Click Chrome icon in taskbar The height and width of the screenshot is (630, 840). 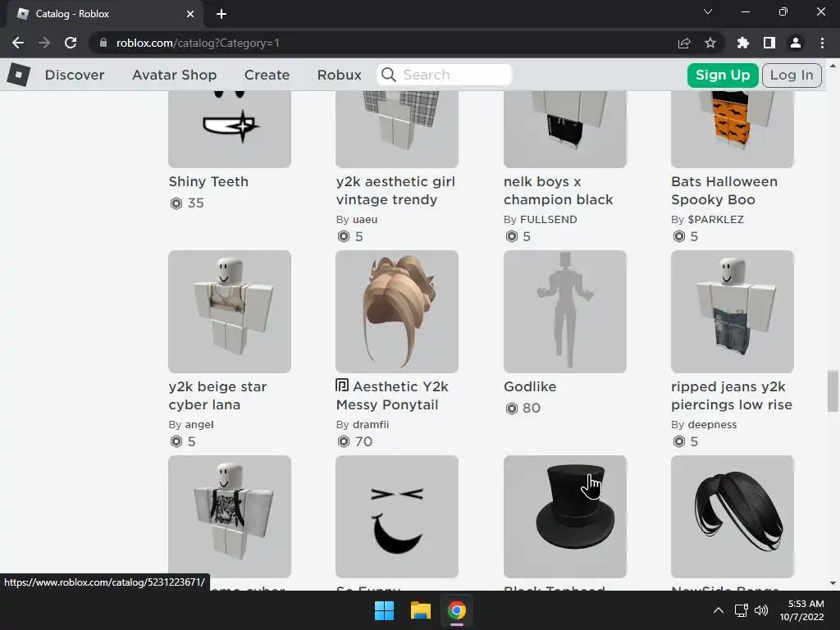tap(457, 610)
